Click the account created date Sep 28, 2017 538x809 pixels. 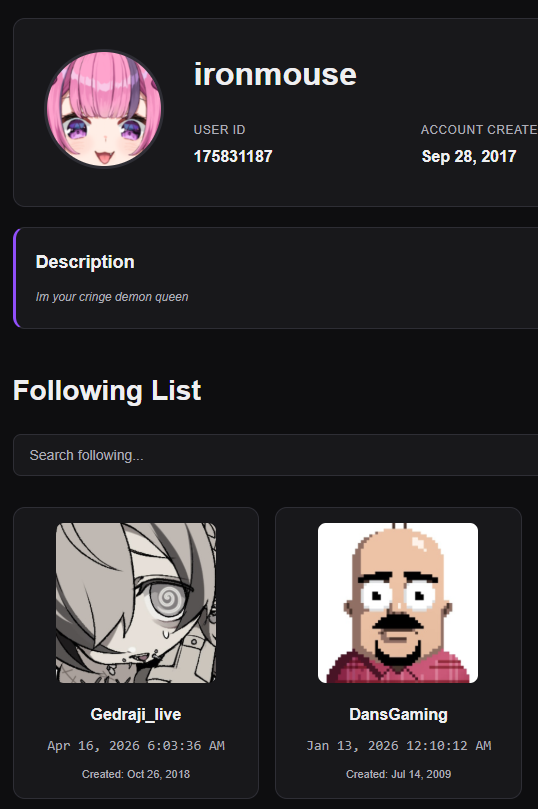[x=469, y=156]
